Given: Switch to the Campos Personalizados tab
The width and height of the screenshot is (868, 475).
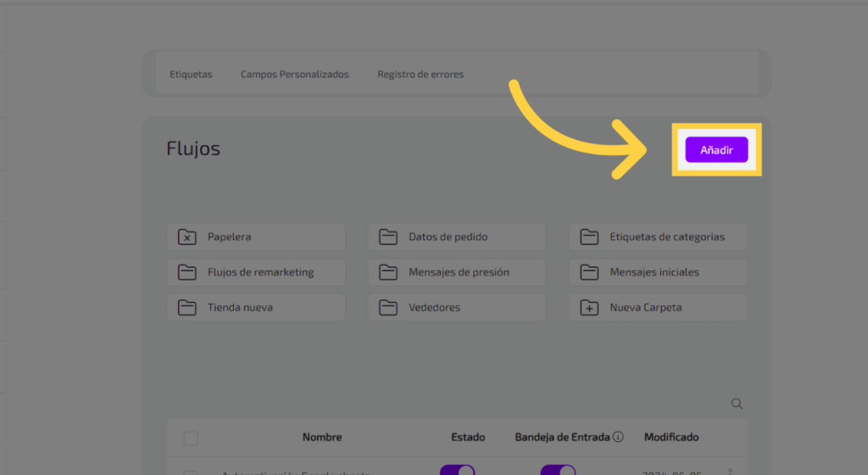Looking at the screenshot, I should (x=294, y=75).
